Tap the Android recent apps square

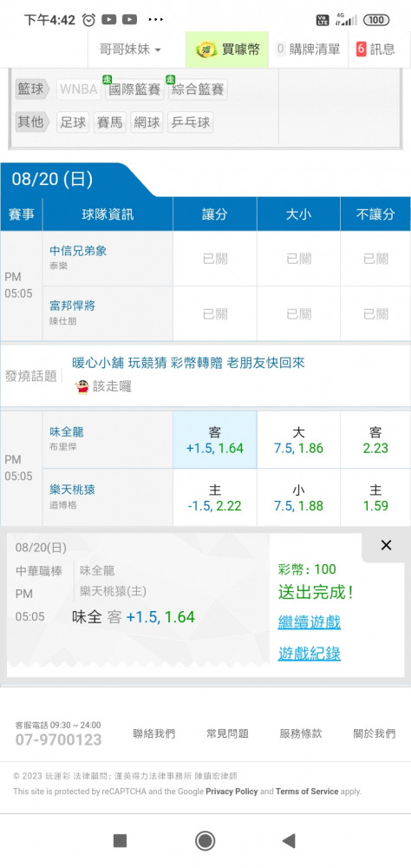click(x=120, y=841)
